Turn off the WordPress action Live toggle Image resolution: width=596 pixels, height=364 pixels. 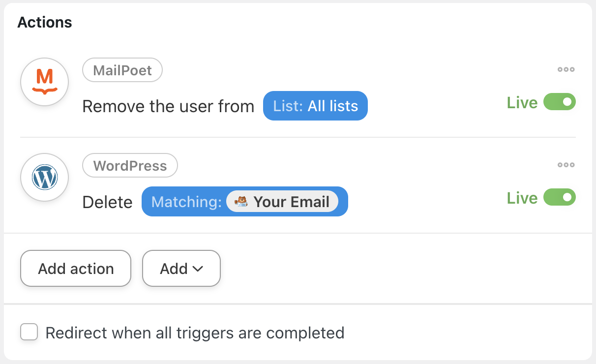560,198
